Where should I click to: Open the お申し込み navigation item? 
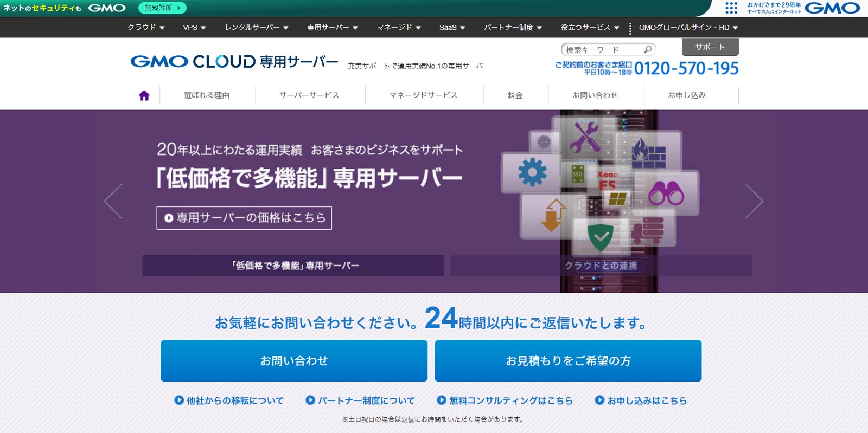click(687, 95)
